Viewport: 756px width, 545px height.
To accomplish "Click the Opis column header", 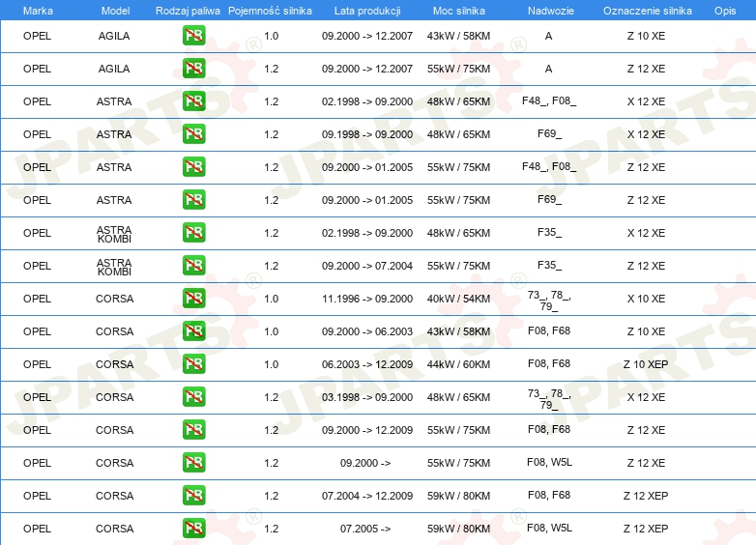I will pos(725,11).
